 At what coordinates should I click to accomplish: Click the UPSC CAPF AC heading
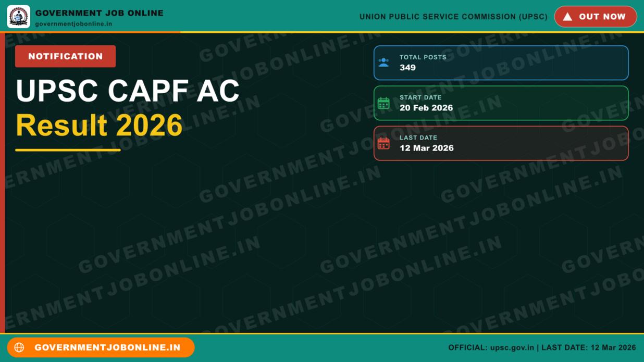tap(128, 91)
